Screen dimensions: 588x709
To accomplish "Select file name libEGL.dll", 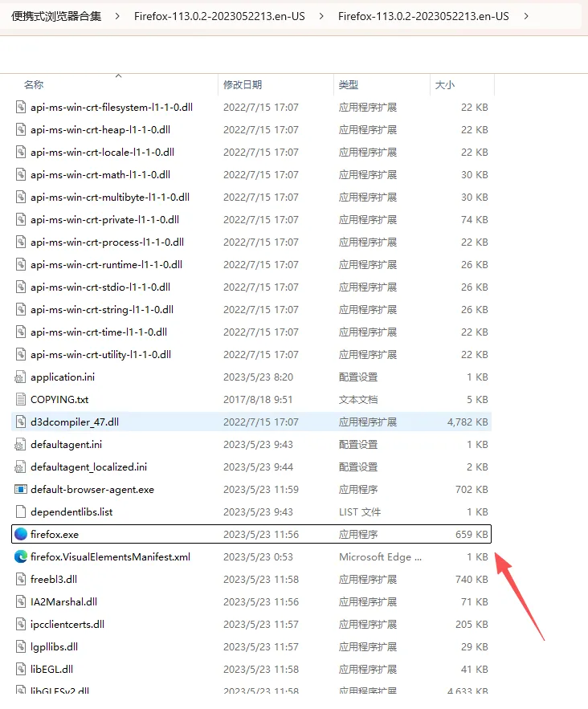I will coord(51,669).
